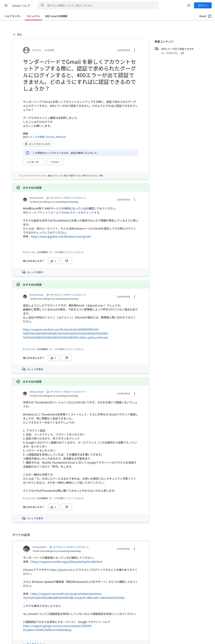The width and height of the screenshot is (215, 644).
Task: Show thread under the IMAP answer
Action: (32, 272)
